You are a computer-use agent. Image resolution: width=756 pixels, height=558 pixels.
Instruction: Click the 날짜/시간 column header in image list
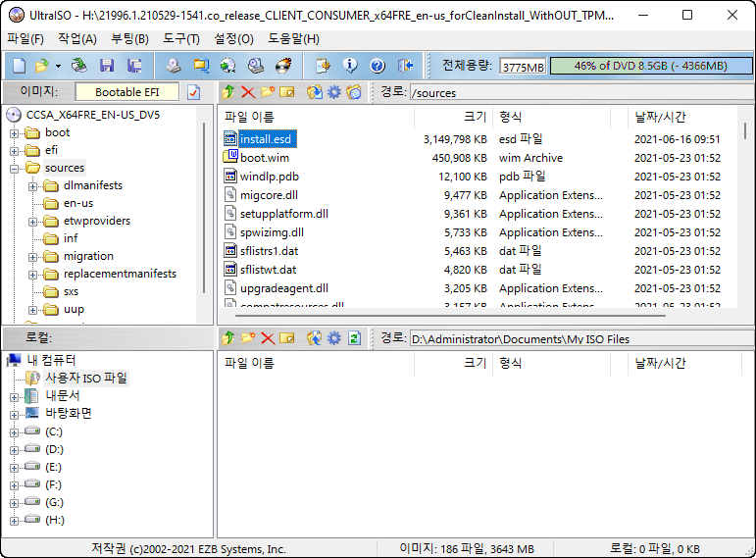pyautogui.click(x=682, y=117)
